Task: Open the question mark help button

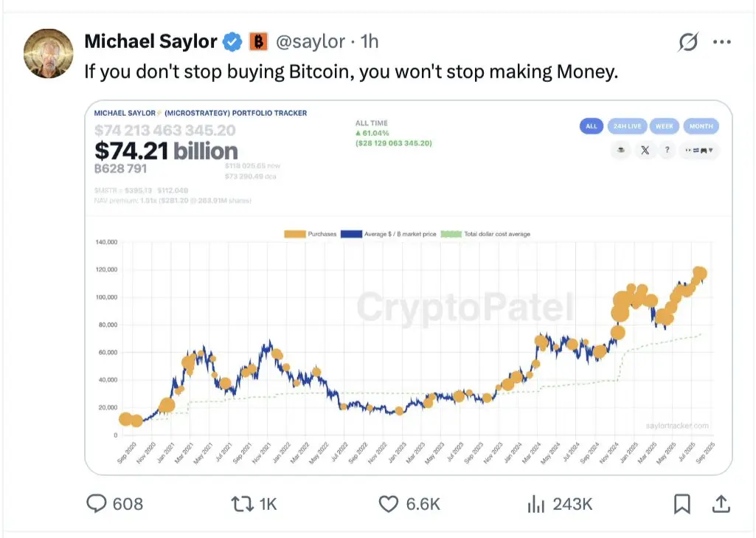Action: point(667,150)
